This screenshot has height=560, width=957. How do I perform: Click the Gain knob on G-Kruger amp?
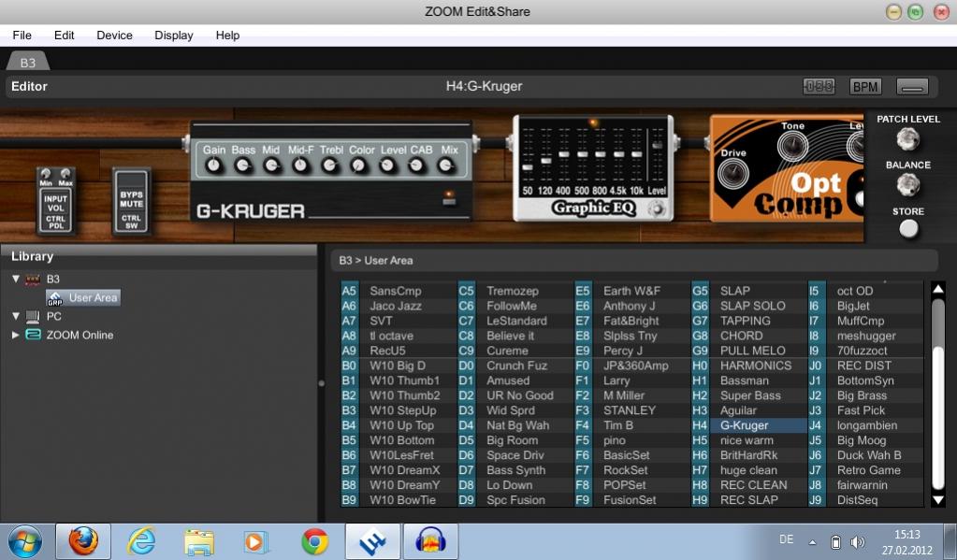click(x=213, y=165)
